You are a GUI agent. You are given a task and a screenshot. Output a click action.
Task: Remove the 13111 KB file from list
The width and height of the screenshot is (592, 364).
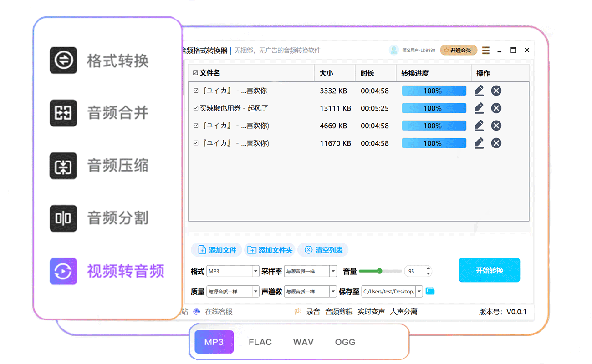(x=496, y=108)
